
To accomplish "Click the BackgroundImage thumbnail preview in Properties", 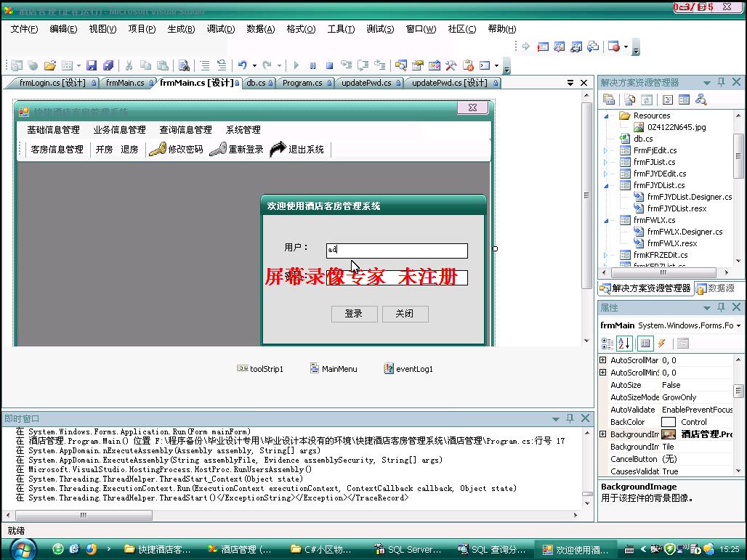I will [669, 434].
